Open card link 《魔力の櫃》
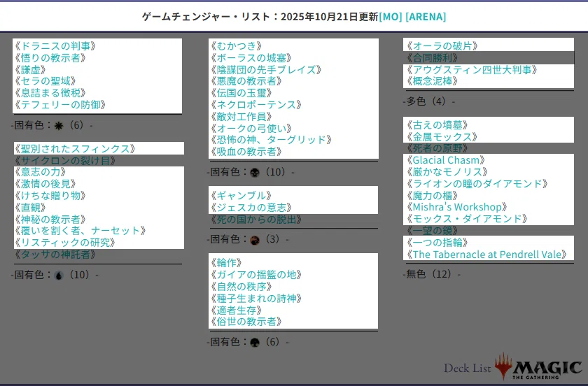Viewport: 588px width, 386px height. tap(433, 196)
